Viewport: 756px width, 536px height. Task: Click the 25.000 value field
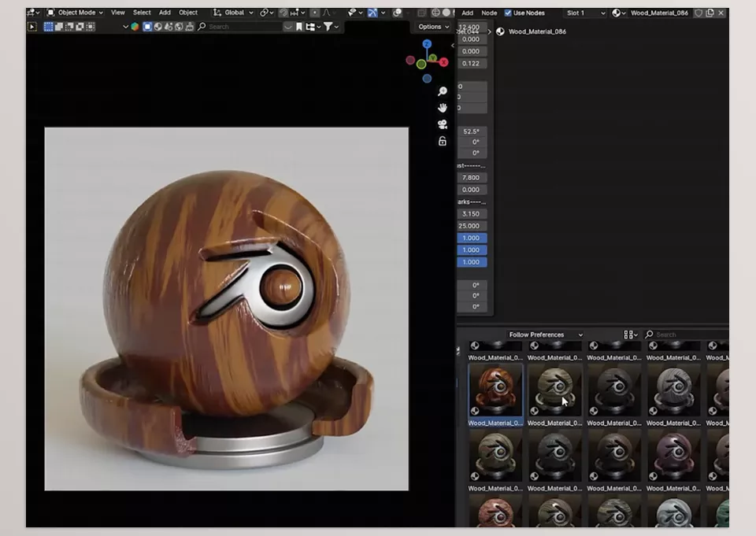[472, 226]
